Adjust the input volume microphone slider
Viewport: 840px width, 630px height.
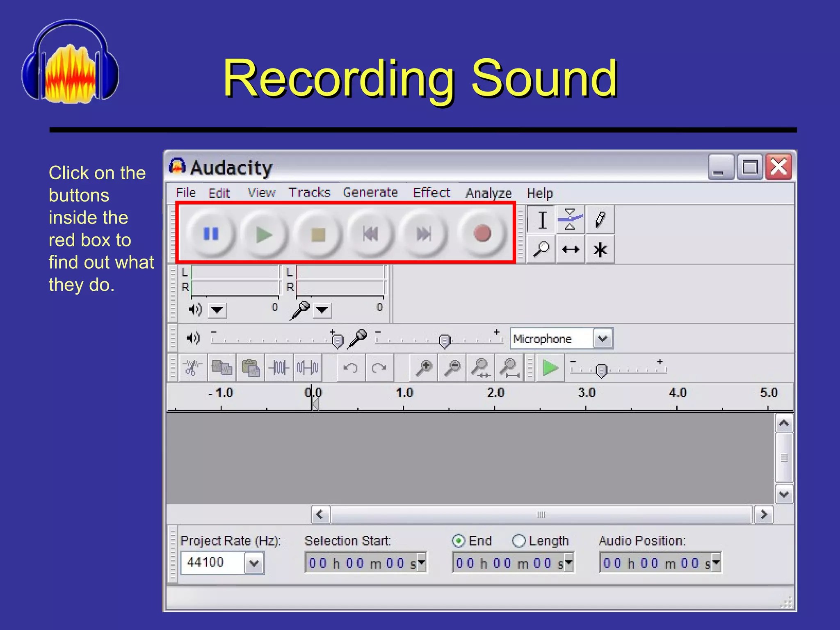(444, 340)
